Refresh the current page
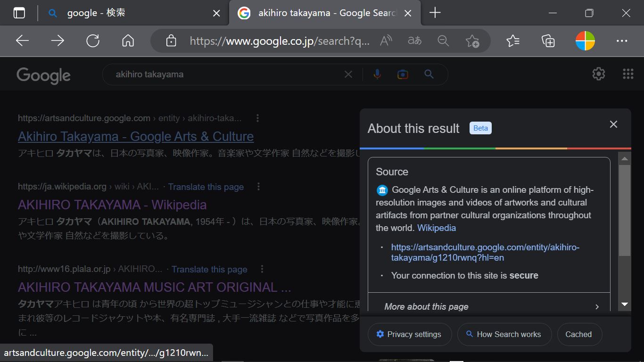The image size is (644, 362). (93, 41)
